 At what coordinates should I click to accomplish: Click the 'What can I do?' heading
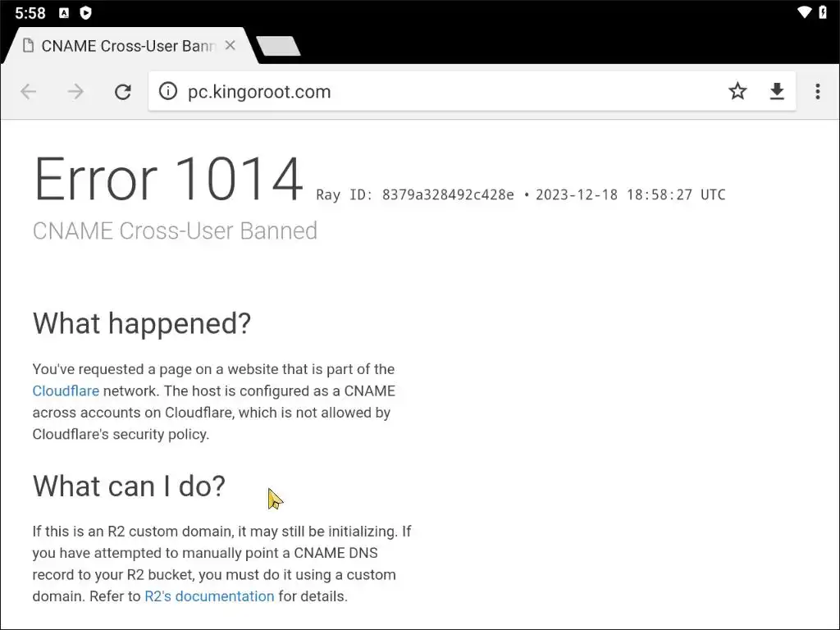point(129,486)
